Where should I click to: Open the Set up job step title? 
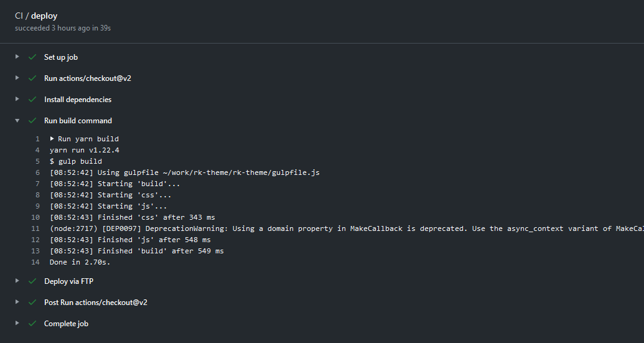pos(61,57)
